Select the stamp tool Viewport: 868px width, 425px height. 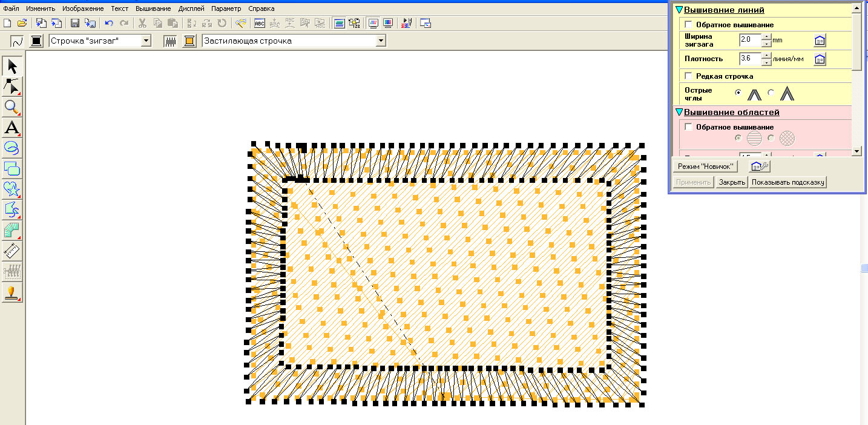pos(12,292)
